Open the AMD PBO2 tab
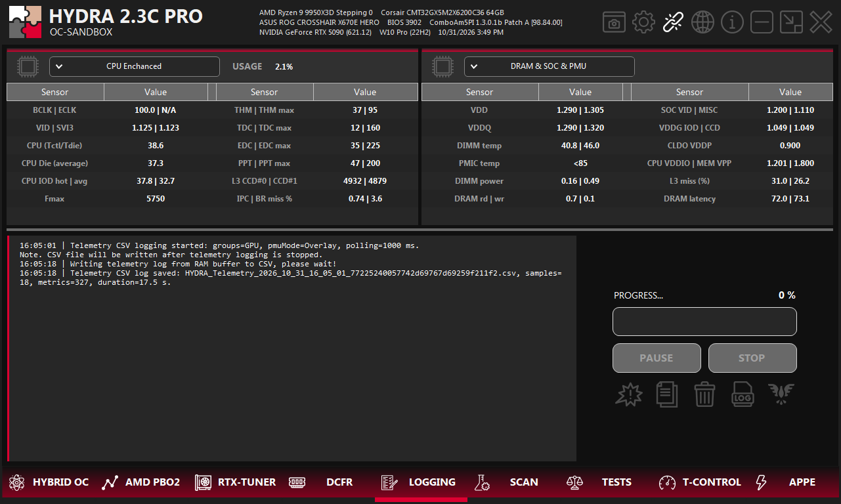This screenshot has width=841, height=504. click(140, 482)
